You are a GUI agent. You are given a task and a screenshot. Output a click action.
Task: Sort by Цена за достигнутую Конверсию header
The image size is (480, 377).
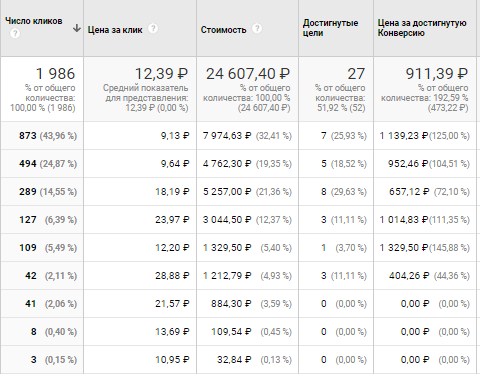coord(422,28)
